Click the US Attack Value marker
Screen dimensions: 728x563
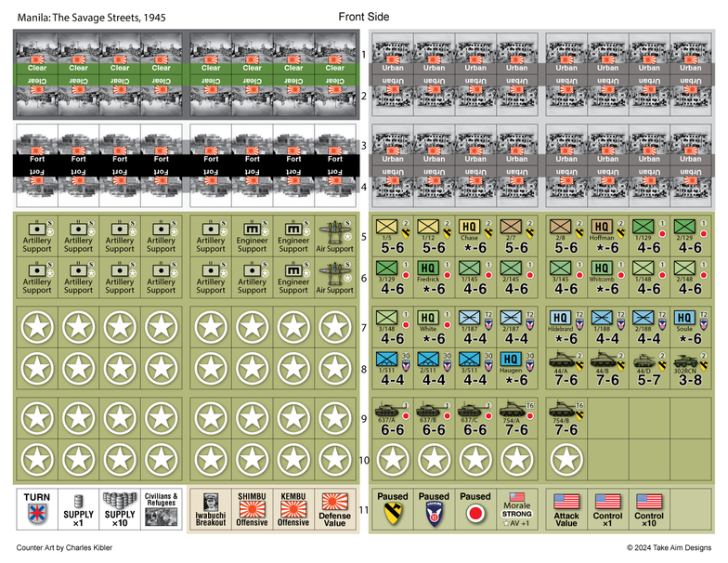566,509
